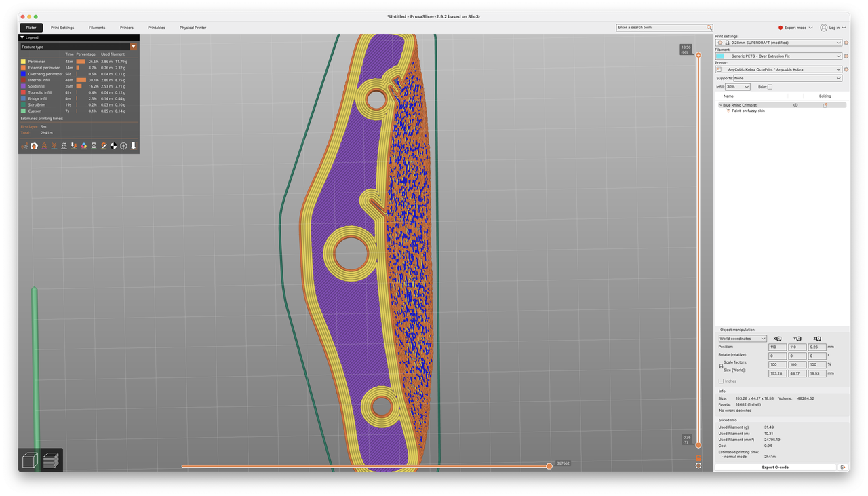
Task: Toggle pause print marker icon in legend toolbar
Action: (93, 146)
